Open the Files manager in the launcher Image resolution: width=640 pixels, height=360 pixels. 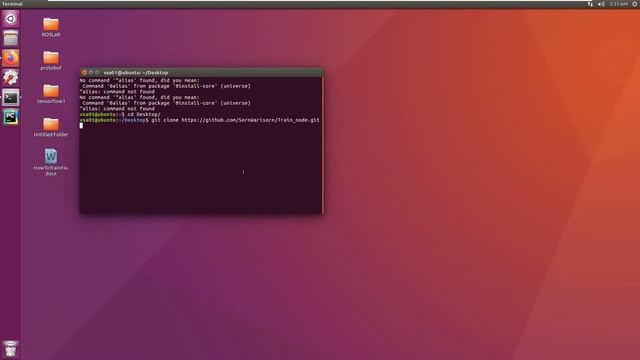(11, 38)
